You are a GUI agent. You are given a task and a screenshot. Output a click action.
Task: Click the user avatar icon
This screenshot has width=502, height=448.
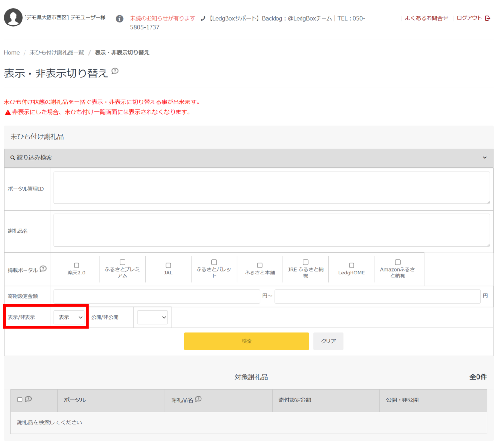point(13,18)
